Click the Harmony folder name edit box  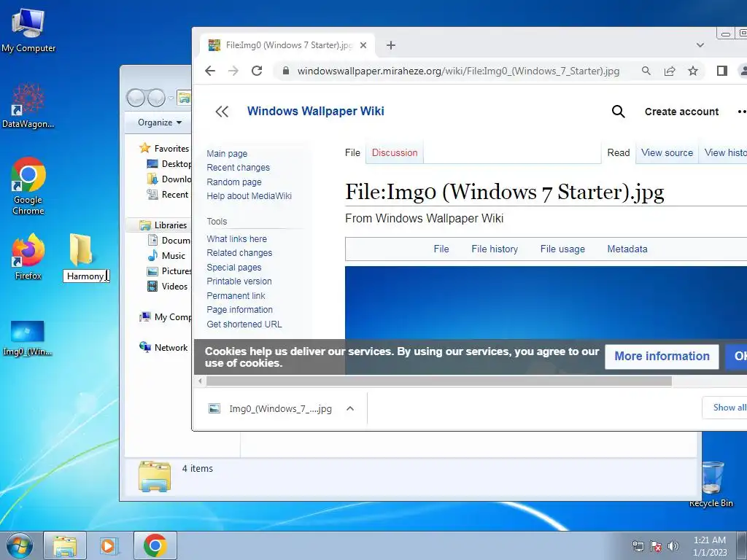[86, 276]
